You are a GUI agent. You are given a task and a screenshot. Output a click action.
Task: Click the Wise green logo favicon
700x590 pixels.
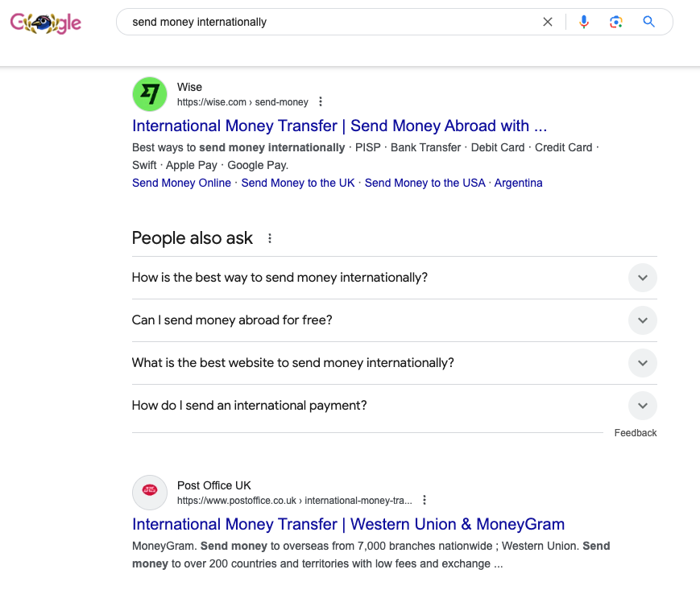pos(150,94)
